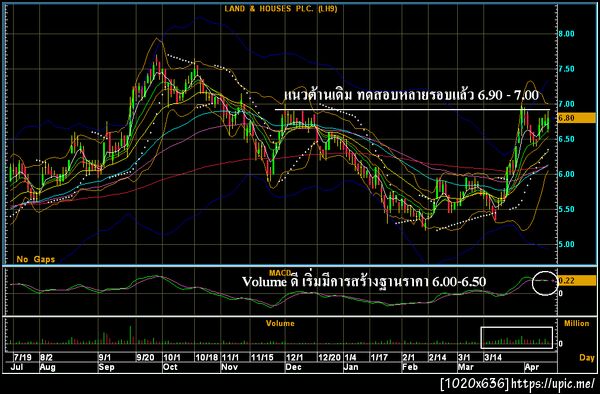Select the 2/14 date label
This screenshot has width=600, height=394.
coord(437,358)
